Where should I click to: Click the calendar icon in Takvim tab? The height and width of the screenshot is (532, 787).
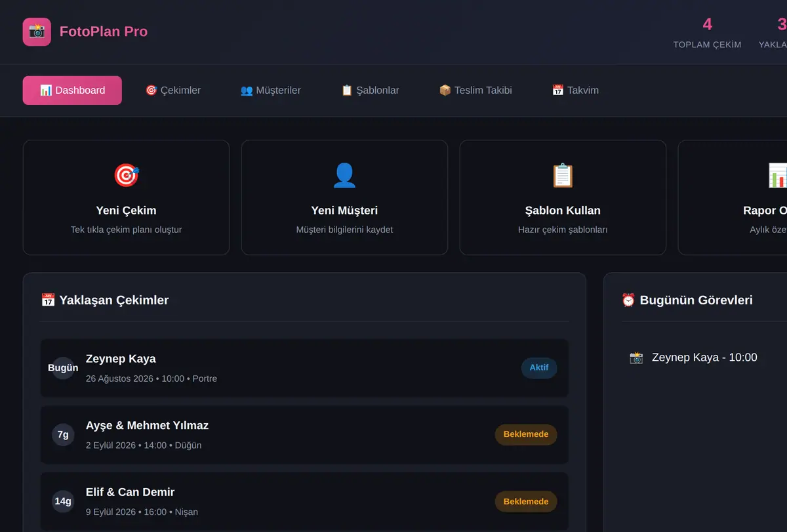point(558,91)
